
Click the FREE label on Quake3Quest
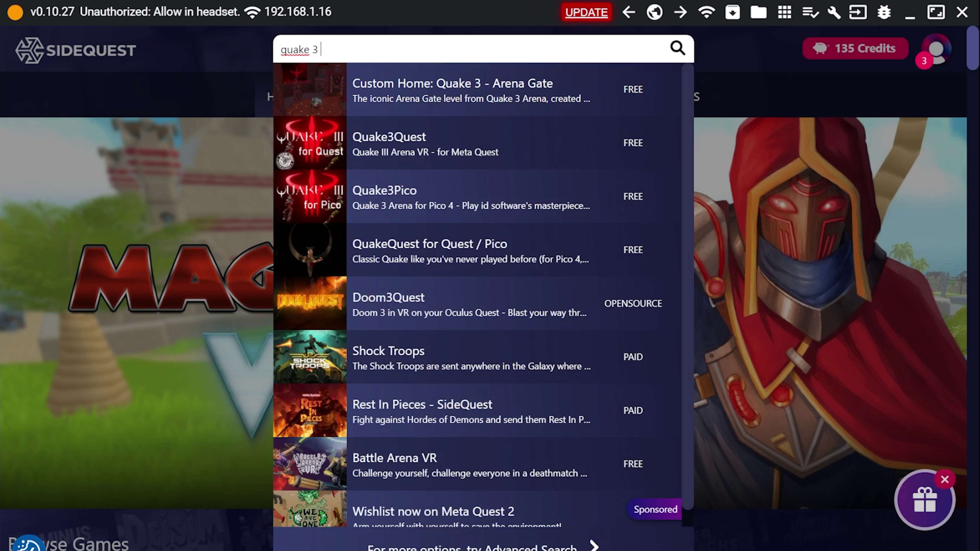[x=633, y=143]
